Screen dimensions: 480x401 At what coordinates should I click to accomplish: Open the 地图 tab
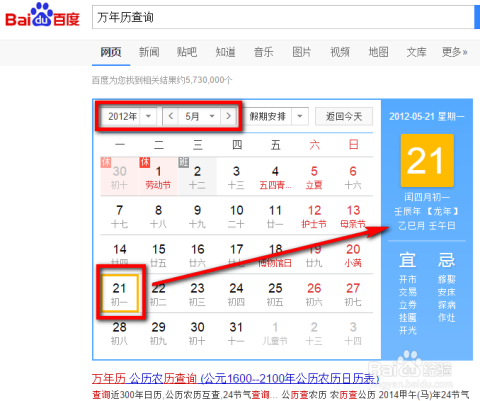point(378,52)
